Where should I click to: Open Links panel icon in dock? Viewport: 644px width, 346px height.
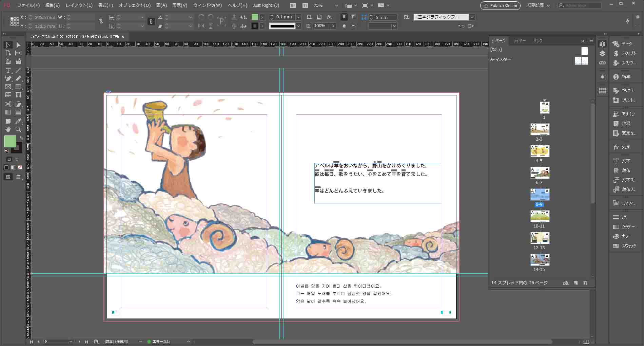[602, 63]
